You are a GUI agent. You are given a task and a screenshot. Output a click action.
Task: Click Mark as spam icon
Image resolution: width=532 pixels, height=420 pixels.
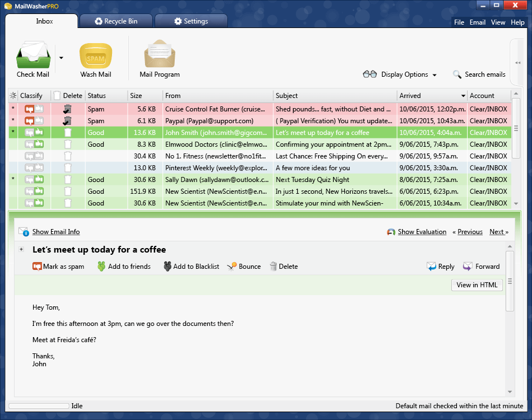click(38, 267)
